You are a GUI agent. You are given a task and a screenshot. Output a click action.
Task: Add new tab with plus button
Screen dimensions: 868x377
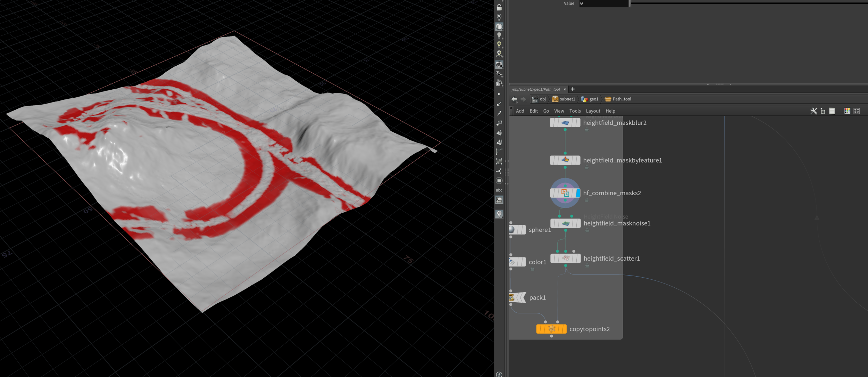[x=573, y=89]
